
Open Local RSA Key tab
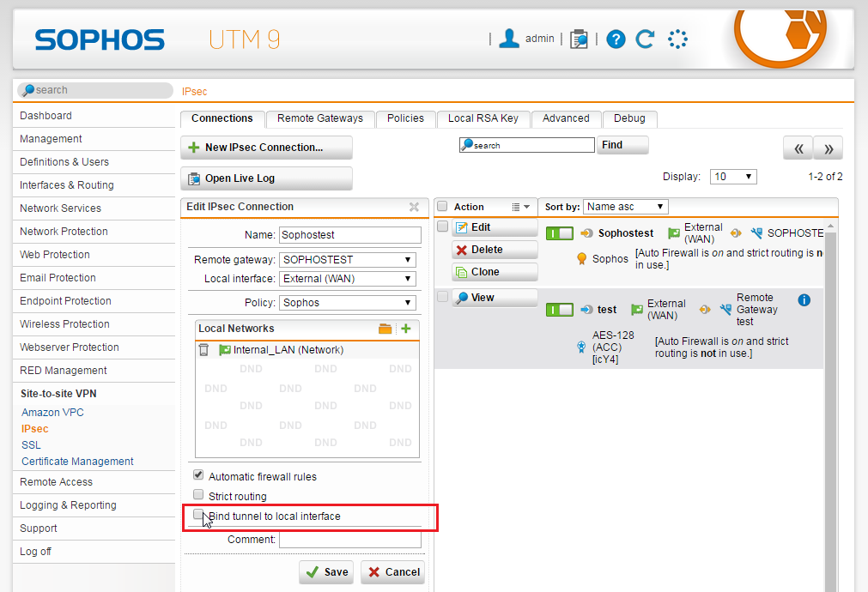point(483,118)
